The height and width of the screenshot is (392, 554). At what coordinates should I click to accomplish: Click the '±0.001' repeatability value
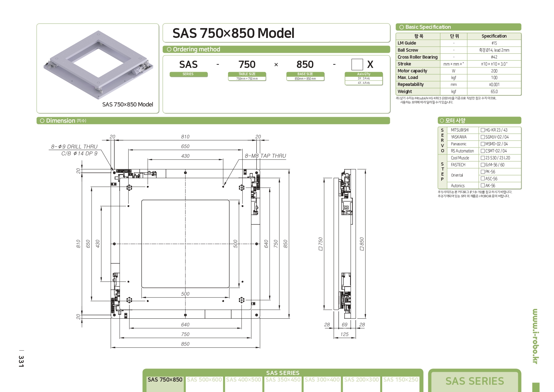point(494,85)
